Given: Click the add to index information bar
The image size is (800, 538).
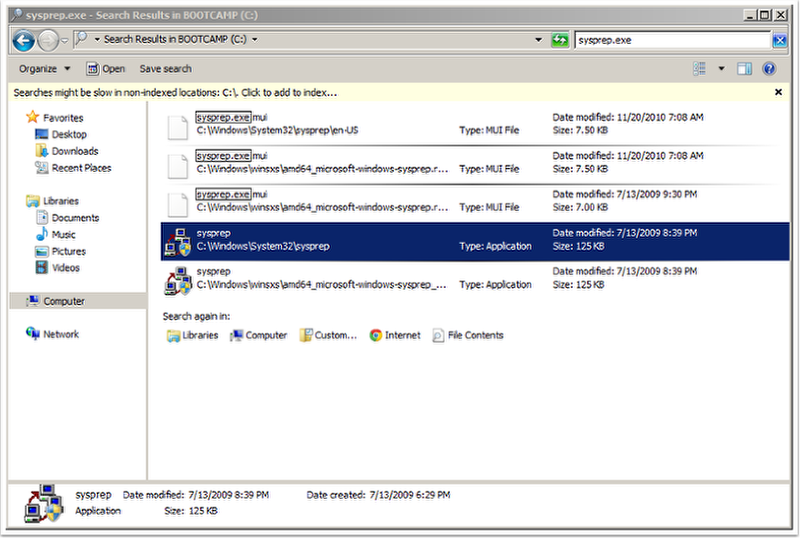Looking at the screenshot, I should [x=175, y=92].
